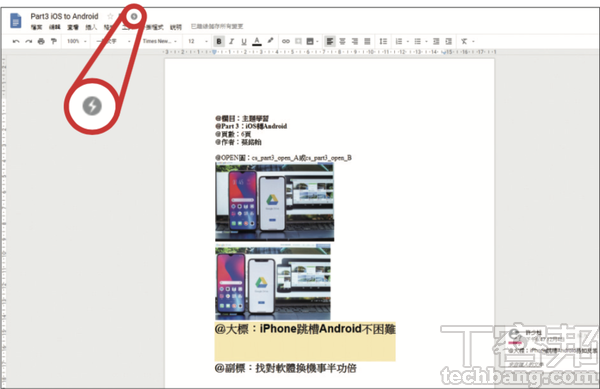Click the @作者 author line
Screen dimensions: 600x389
(238, 142)
